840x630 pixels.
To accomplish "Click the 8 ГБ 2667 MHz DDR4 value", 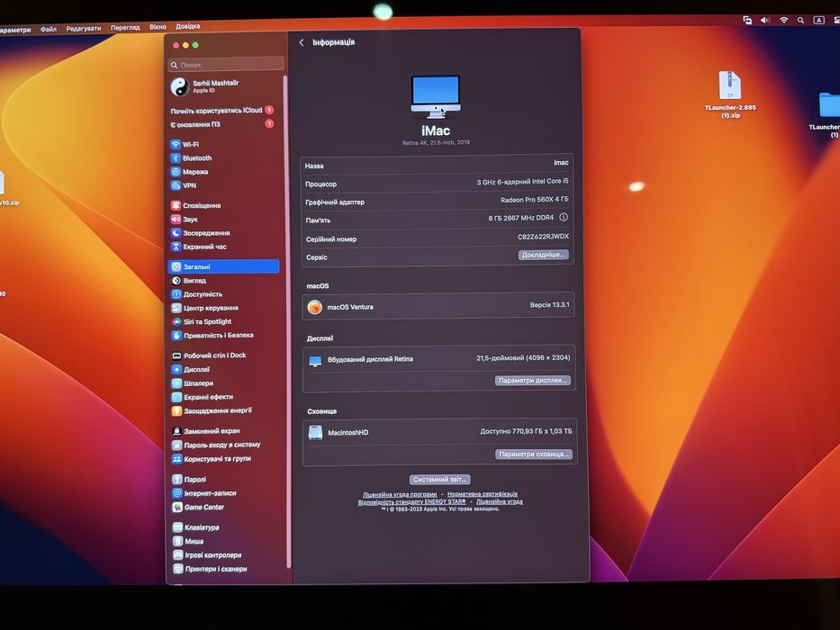I will click(520, 218).
